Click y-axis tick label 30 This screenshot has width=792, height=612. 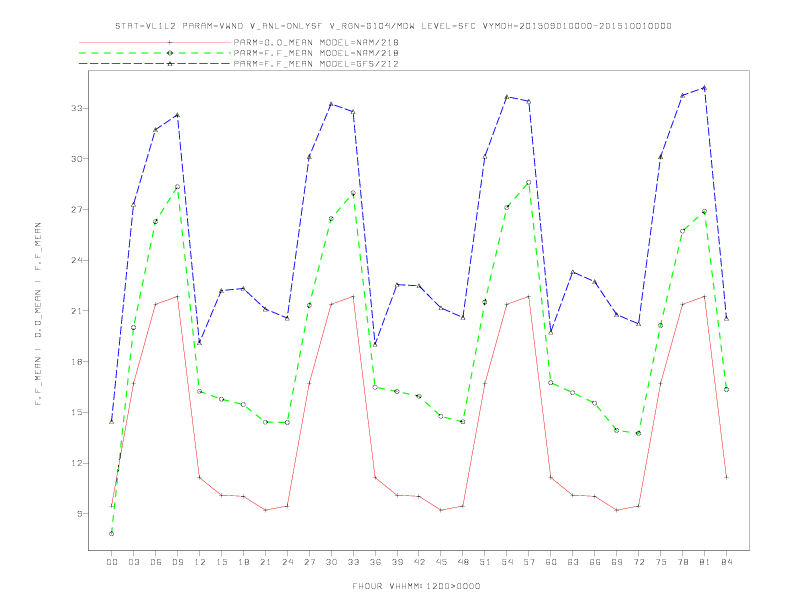pyautogui.click(x=77, y=159)
